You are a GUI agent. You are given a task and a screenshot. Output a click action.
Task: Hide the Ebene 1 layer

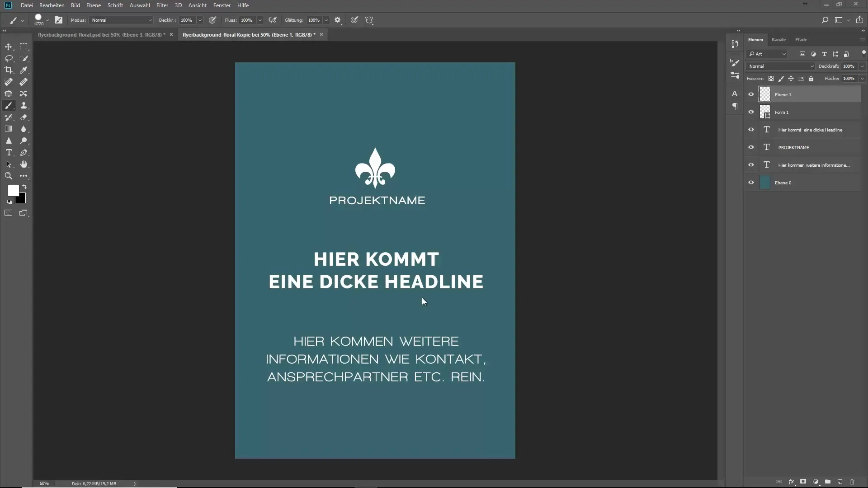[x=751, y=94]
